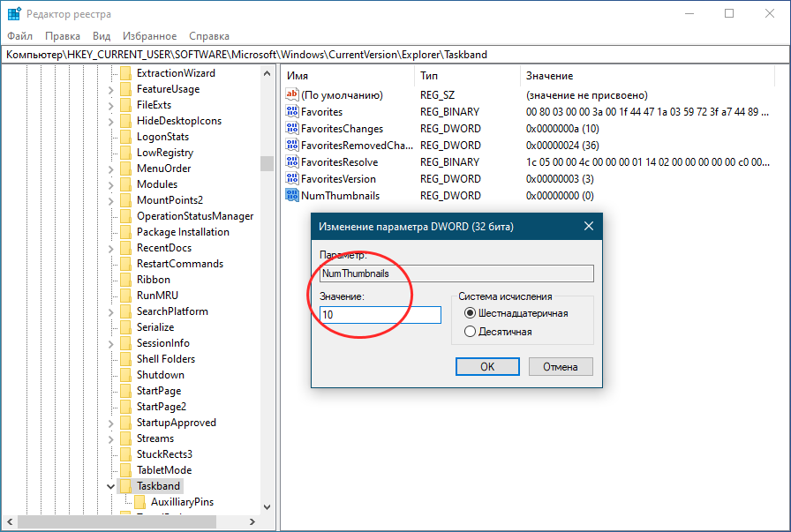Viewport: 791px width, 532px height.
Task: Click the Значение input field containing 10
Action: (x=380, y=315)
